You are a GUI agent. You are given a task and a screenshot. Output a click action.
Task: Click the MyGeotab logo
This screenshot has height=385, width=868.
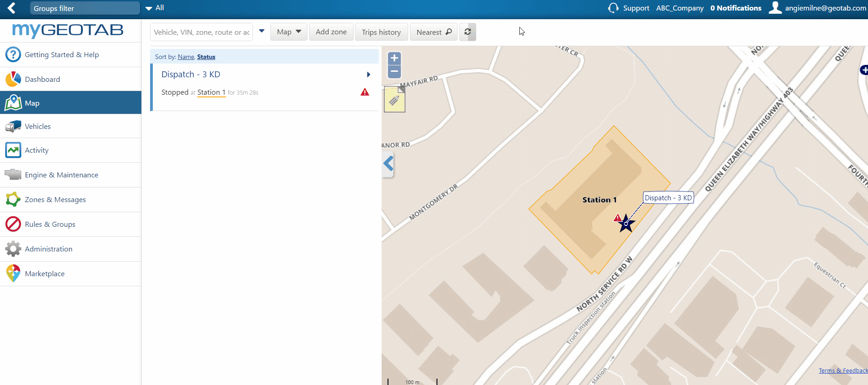[68, 30]
